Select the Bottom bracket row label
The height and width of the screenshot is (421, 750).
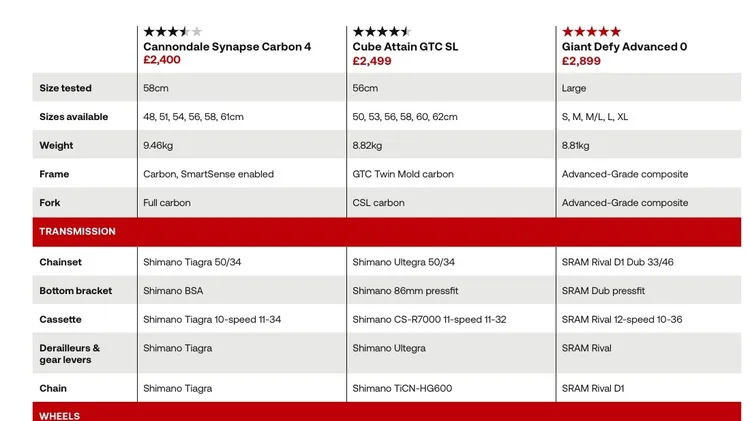pyautogui.click(x=76, y=291)
